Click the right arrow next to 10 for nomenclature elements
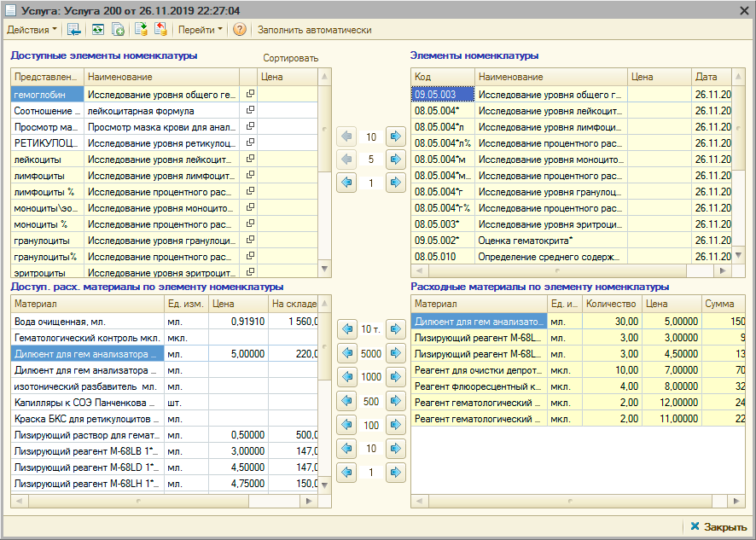756x540 pixels. [x=394, y=136]
